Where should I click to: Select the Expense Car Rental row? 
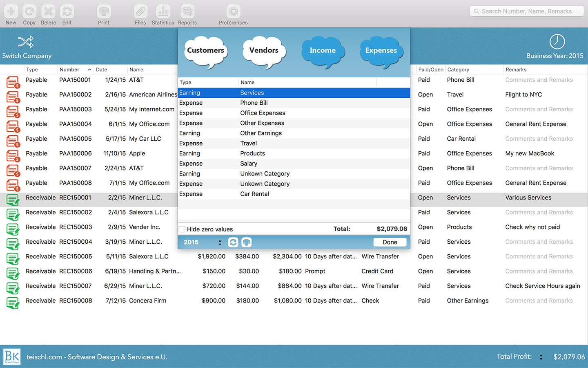point(294,194)
